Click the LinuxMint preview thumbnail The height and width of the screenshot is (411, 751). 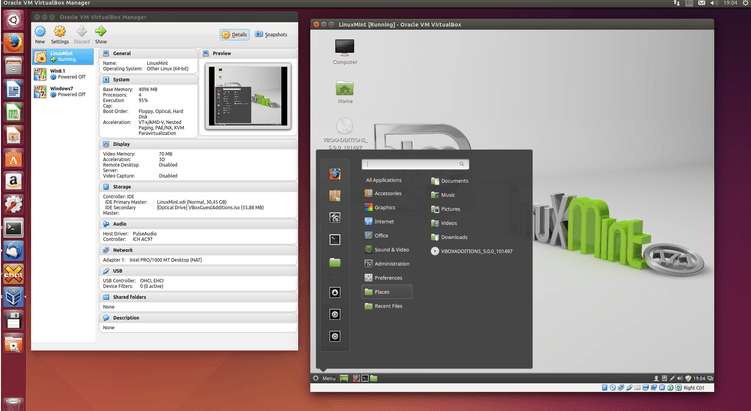(x=248, y=96)
